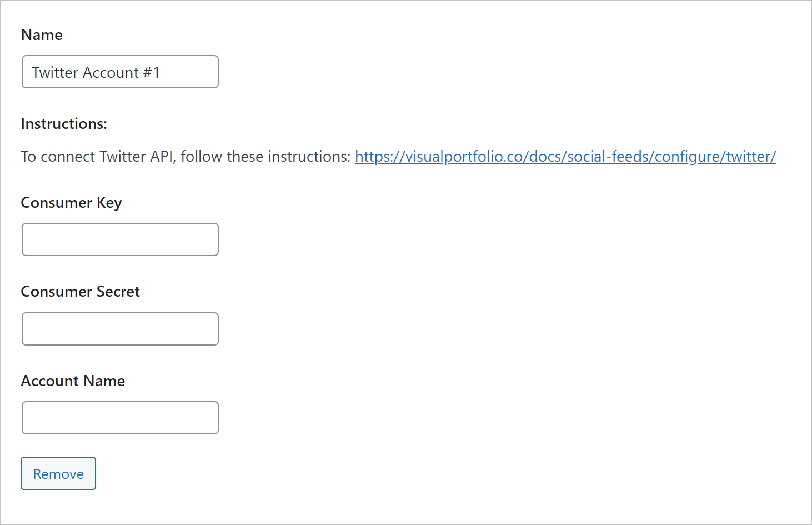
Task: Click the Consumer Key label
Action: coord(71,203)
